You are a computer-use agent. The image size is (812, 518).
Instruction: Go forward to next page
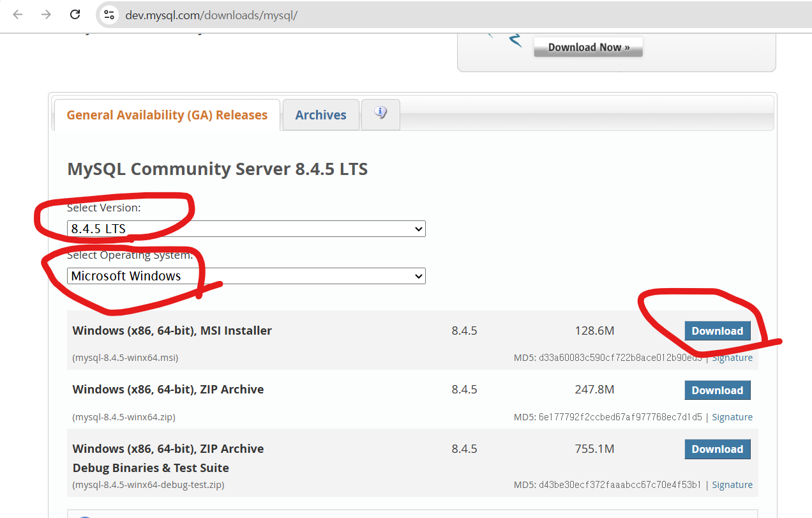coord(46,14)
